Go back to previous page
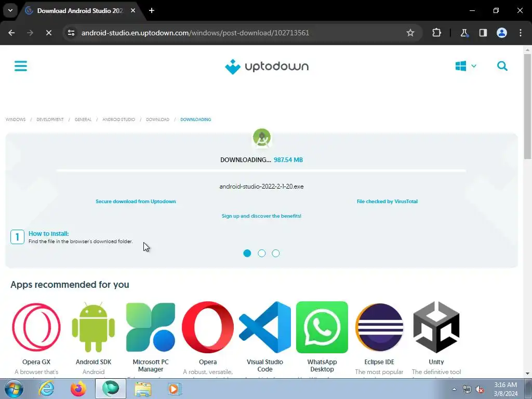532x399 pixels. click(x=11, y=33)
